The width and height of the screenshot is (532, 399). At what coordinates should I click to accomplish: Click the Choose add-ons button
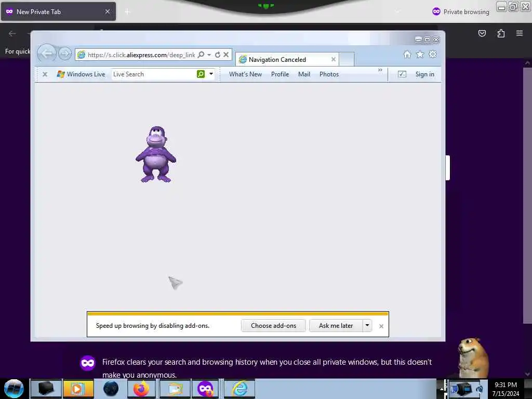pos(273,326)
